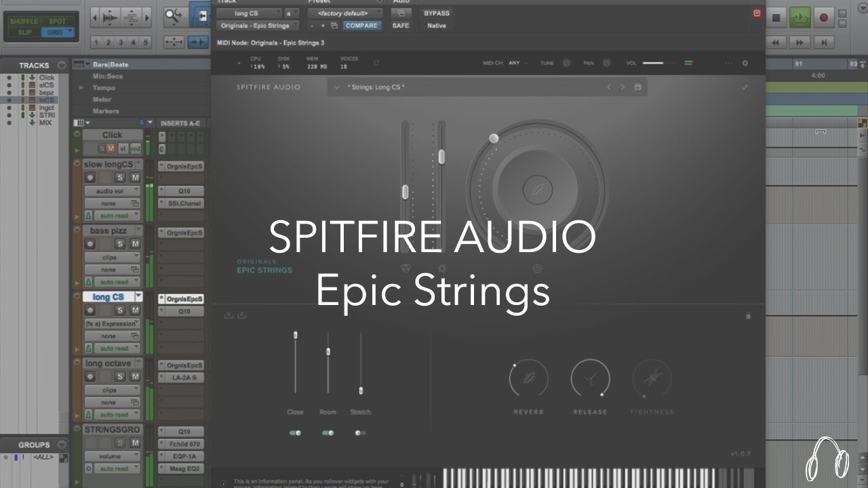Select zoom preset 5

coord(145,42)
